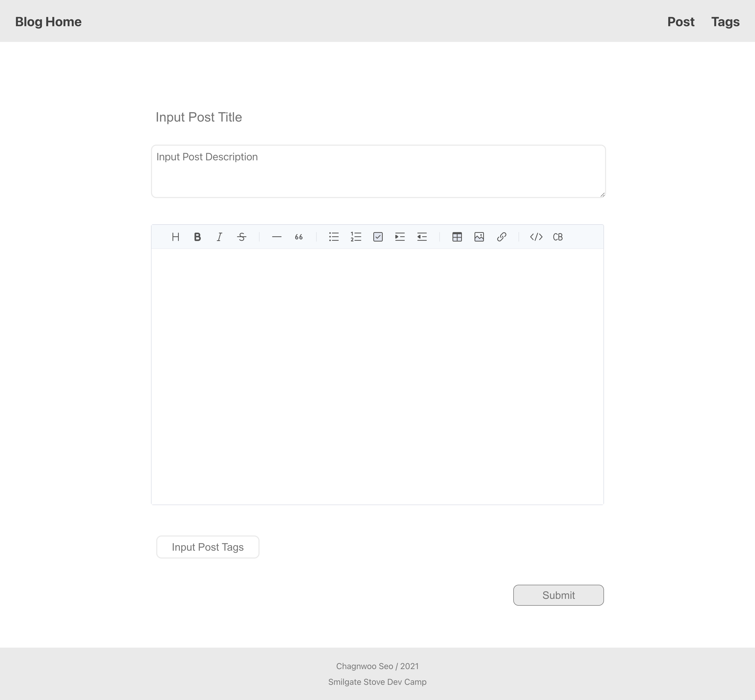
Task: Click the Submit button
Action: (558, 595)
